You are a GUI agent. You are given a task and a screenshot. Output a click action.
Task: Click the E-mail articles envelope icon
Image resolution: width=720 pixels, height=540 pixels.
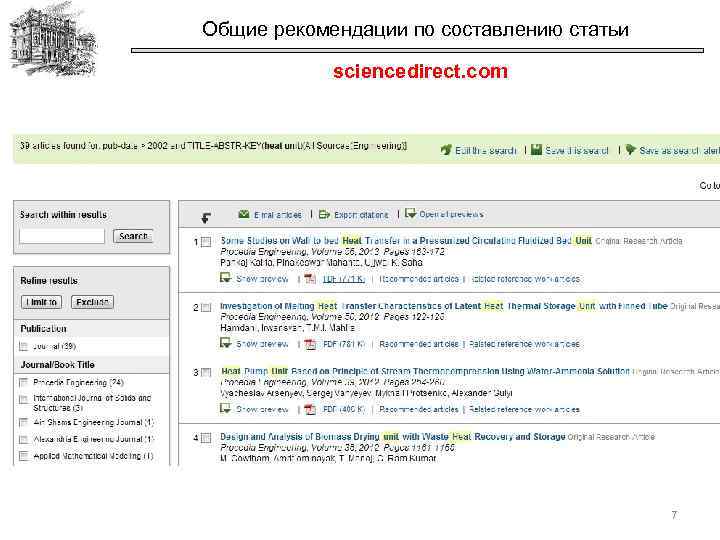pyautogui.click(x=244, y=214)
